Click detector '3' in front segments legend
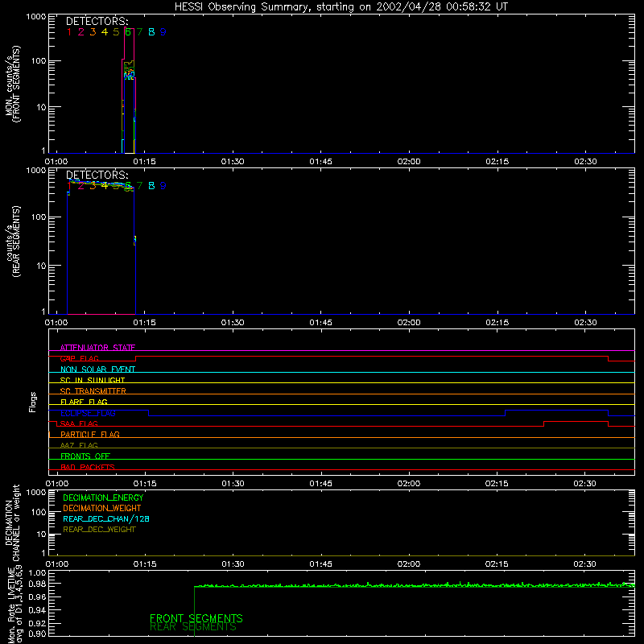 coord(93,32)
